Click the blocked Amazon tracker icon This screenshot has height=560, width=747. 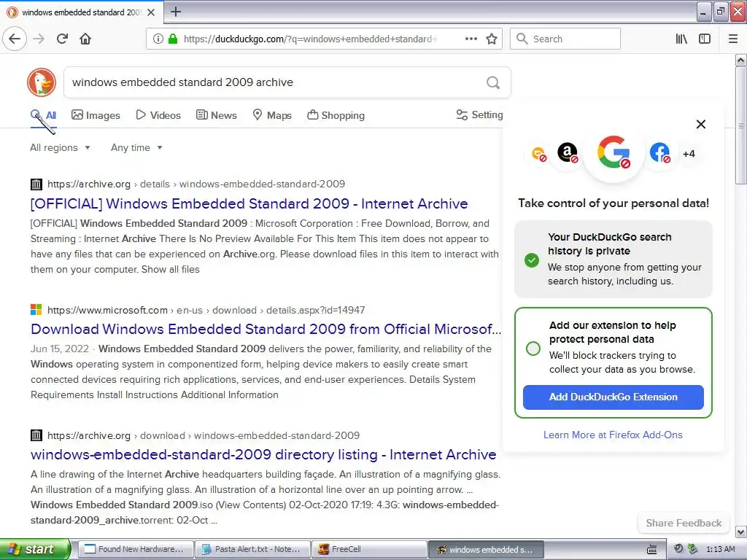[x=567, y=153]
